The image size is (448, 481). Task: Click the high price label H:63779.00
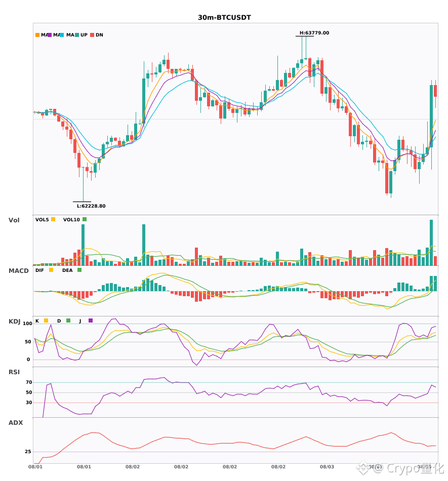[x=314, y=33]
